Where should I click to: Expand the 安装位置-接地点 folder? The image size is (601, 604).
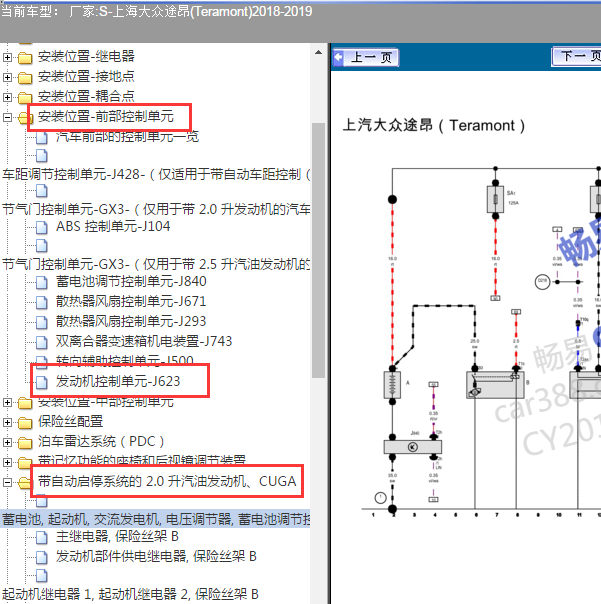7,77
